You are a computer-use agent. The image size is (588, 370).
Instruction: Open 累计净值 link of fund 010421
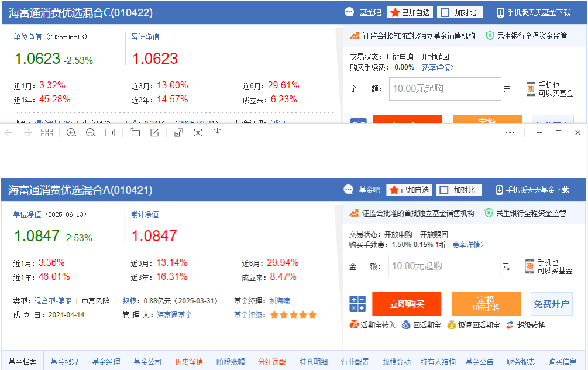click(x=145, y=214)
